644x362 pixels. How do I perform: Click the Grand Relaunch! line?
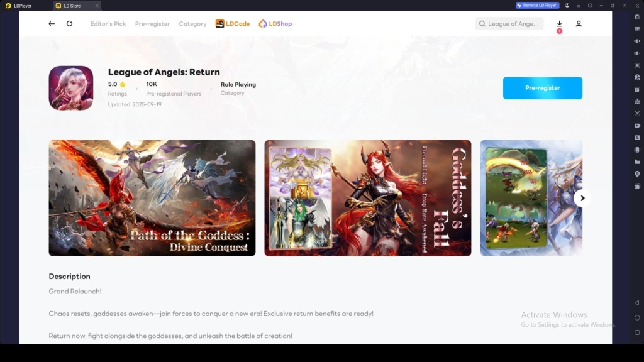click(x=75, y=292)
